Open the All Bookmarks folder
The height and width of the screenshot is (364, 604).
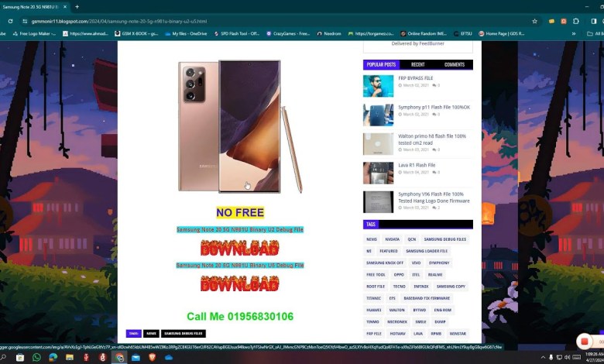pyautogui.click(x=595, y=33)
